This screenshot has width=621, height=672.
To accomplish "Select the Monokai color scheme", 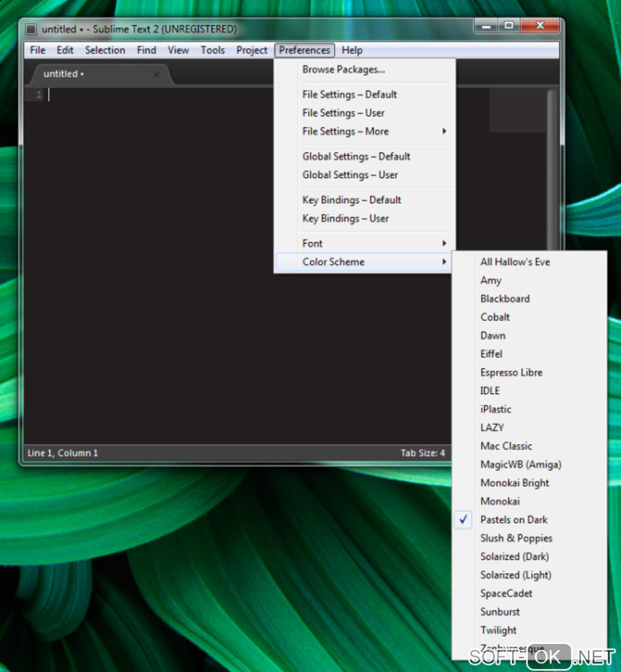I will pyautogui.click(x=529, y=502).
